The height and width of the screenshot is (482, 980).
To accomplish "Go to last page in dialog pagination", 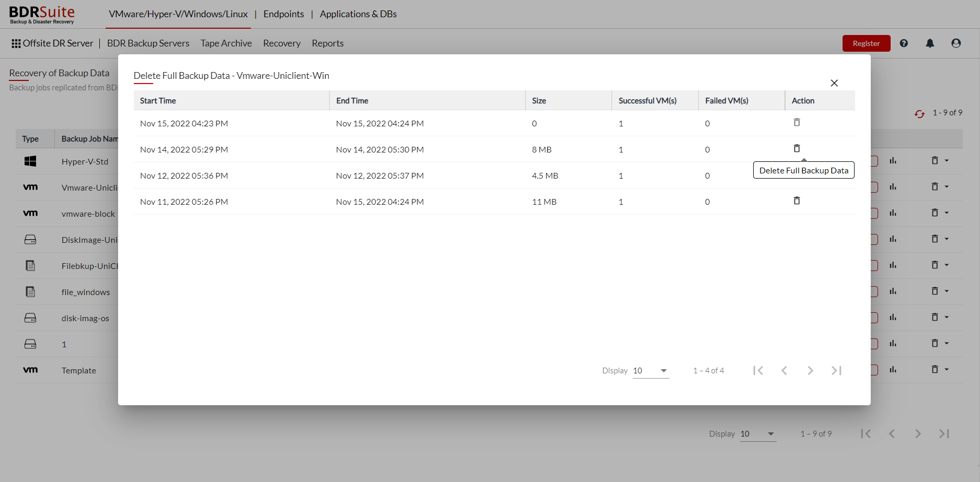I will pyautogui.click(x=836, y=370).
